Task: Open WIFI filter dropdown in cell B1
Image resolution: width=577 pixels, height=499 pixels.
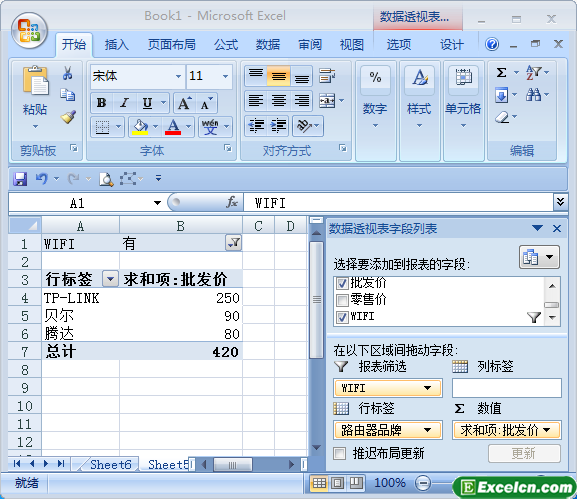Action: coord(233,243)
